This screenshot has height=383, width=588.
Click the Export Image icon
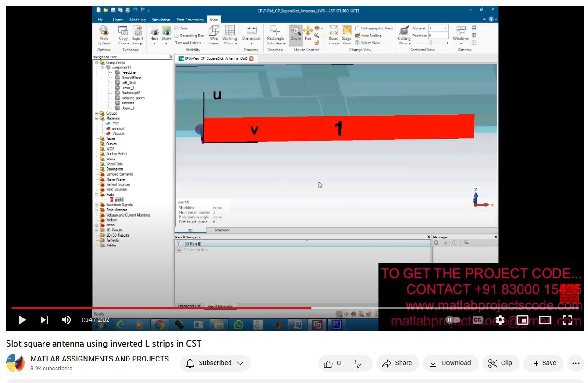click(137, 34)
